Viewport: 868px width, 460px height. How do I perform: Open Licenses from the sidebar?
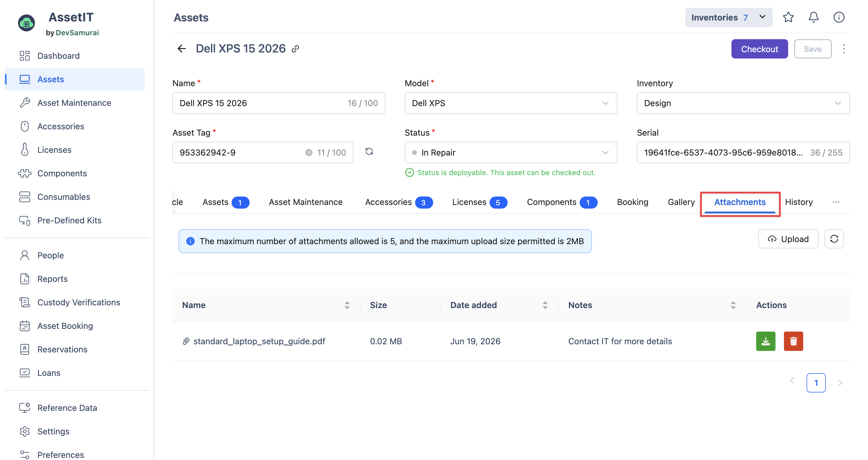click(x=75, y=150)
